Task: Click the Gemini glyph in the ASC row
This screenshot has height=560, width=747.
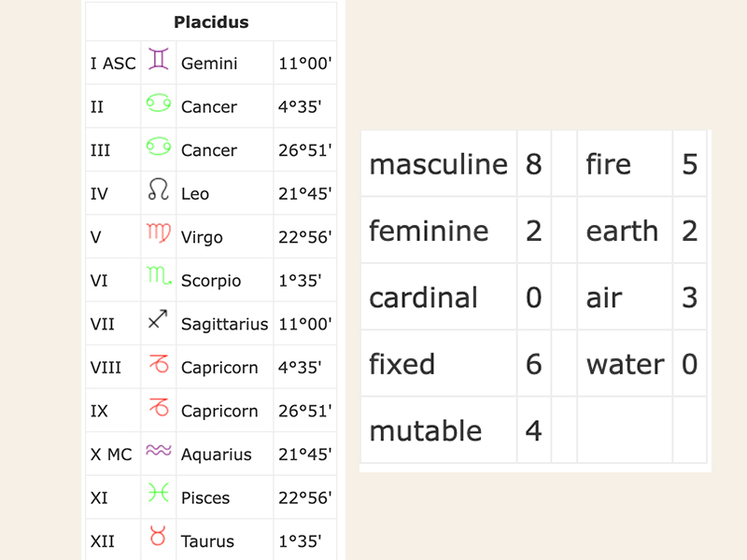Action: [x=159, y=62]
